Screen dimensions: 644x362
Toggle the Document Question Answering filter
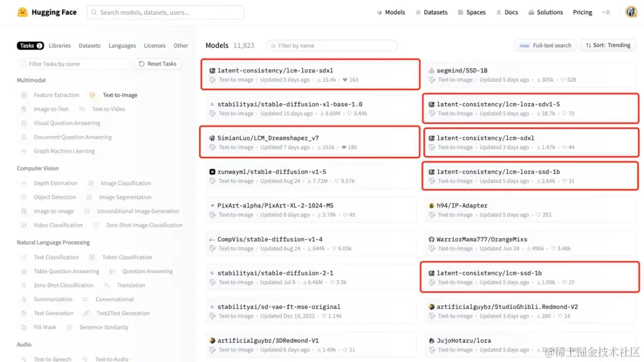(x=67, y=137)
